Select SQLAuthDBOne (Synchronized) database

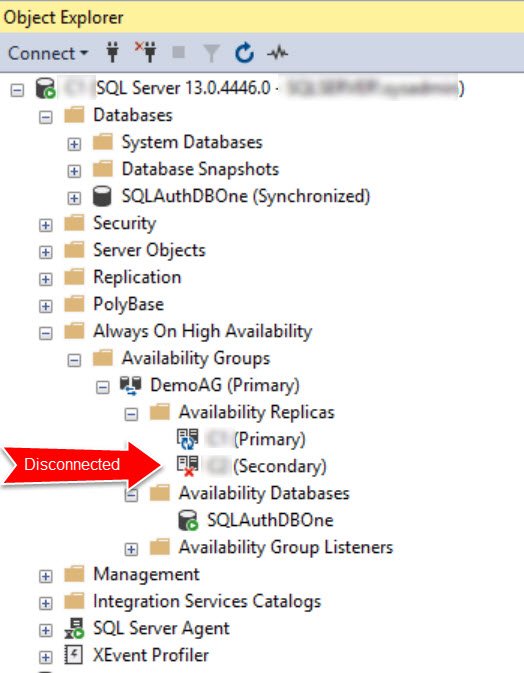point(245,196)
